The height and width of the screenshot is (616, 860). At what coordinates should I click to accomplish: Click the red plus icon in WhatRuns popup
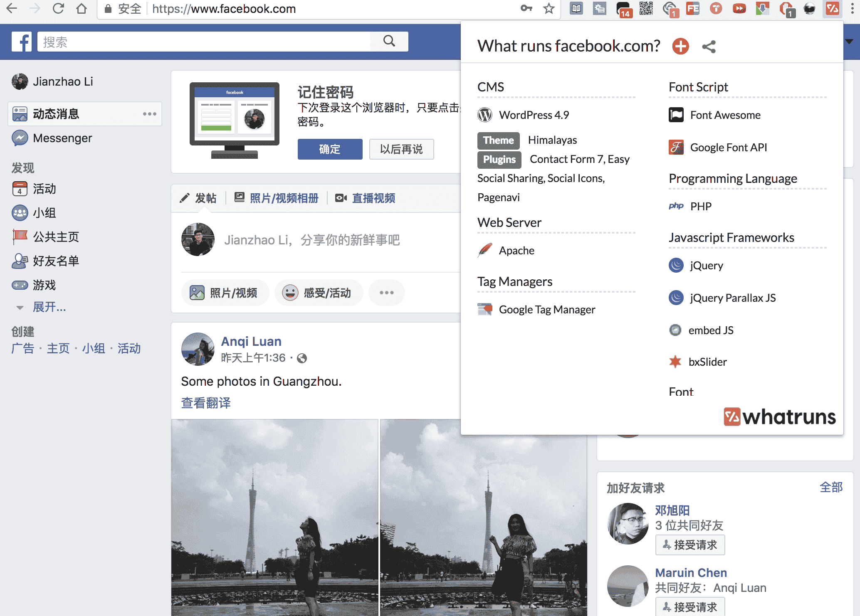[x=680, y=46]
